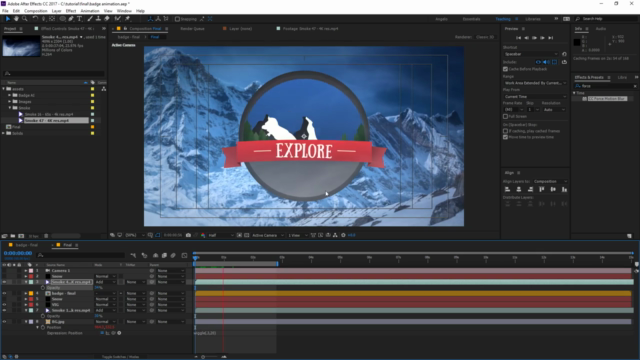Toggle include video in preview

click(538, 62)
